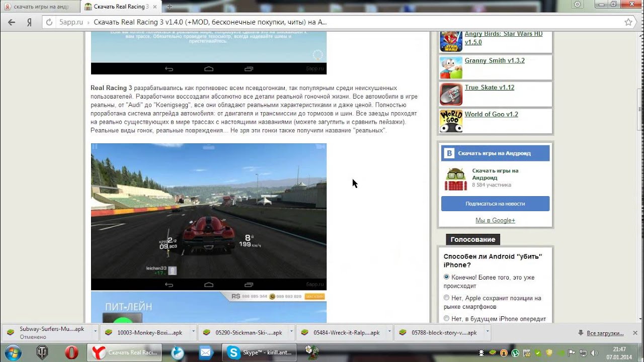Open the Android group avatar image
The width and height of the screenshot is (644, 362).
[455, 178]
